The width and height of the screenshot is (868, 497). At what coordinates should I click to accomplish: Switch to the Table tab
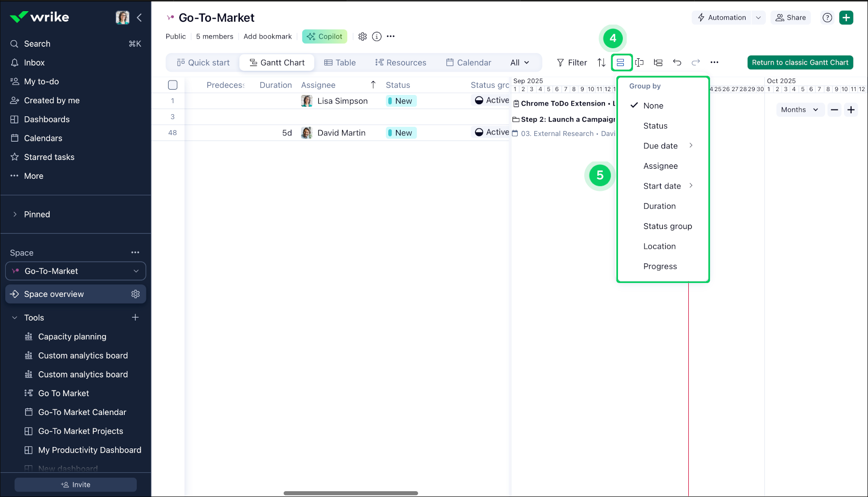(x=340, y=62)
